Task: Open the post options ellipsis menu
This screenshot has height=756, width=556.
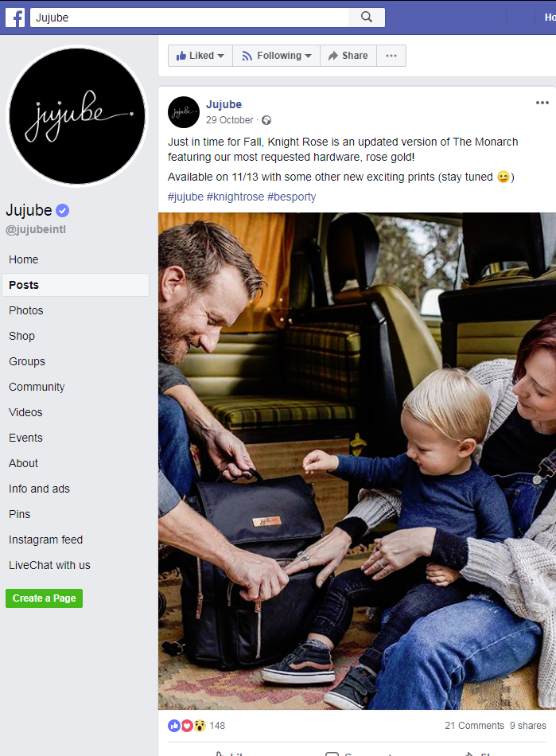Action: click(542, 103)
